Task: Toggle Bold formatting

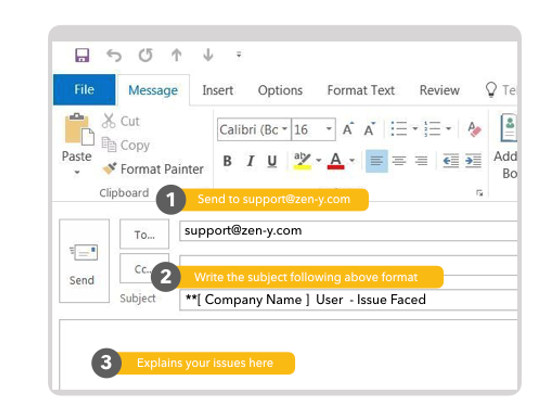Action: [x=227, y=161]
